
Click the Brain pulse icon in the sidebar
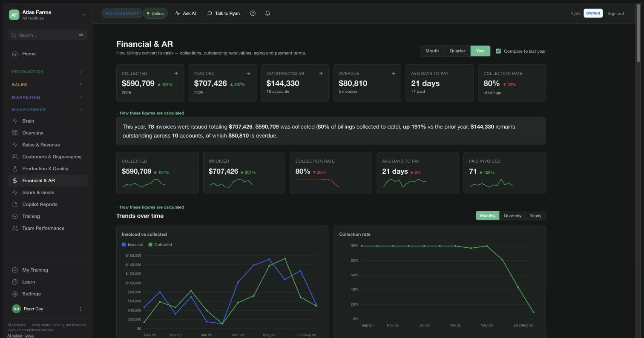tap(15, 121)
